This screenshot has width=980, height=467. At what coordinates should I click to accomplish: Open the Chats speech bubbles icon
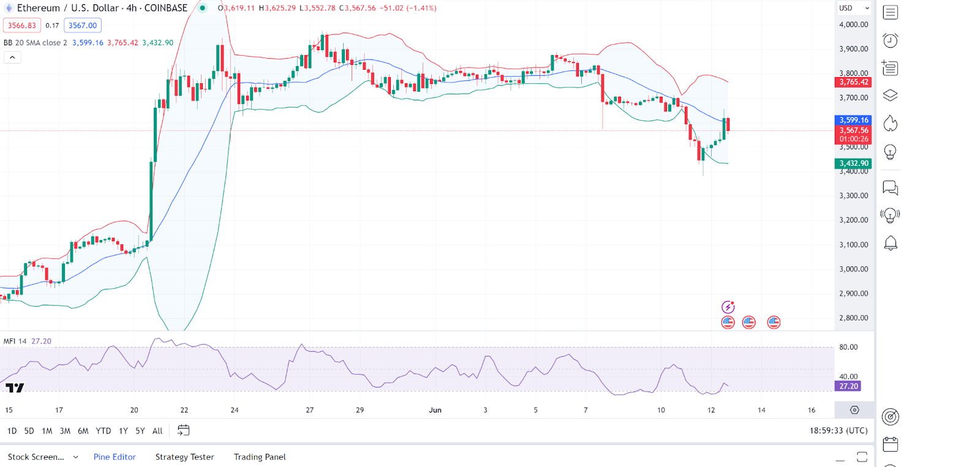[x=890, y=188]
